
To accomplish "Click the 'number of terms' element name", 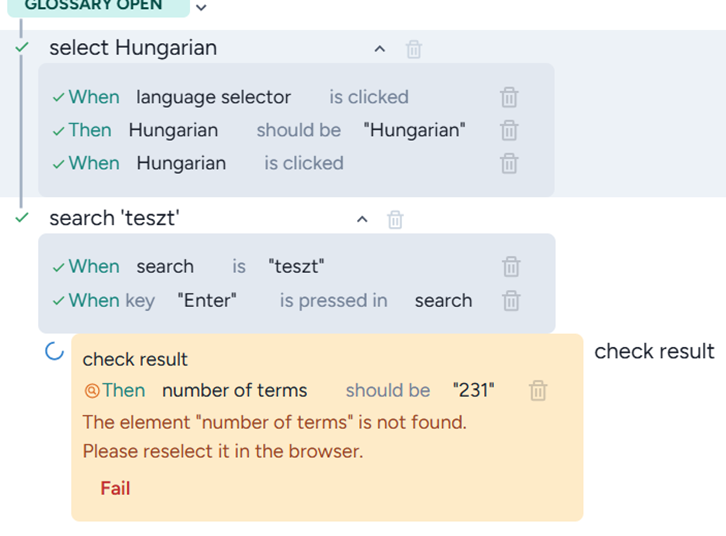I will tap(235, 391).
